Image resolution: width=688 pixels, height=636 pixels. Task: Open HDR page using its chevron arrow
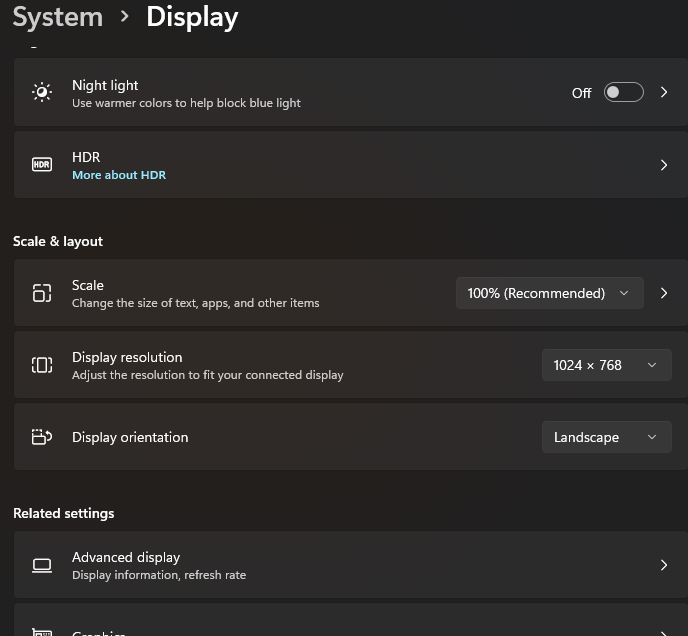[x=664, y=165]
